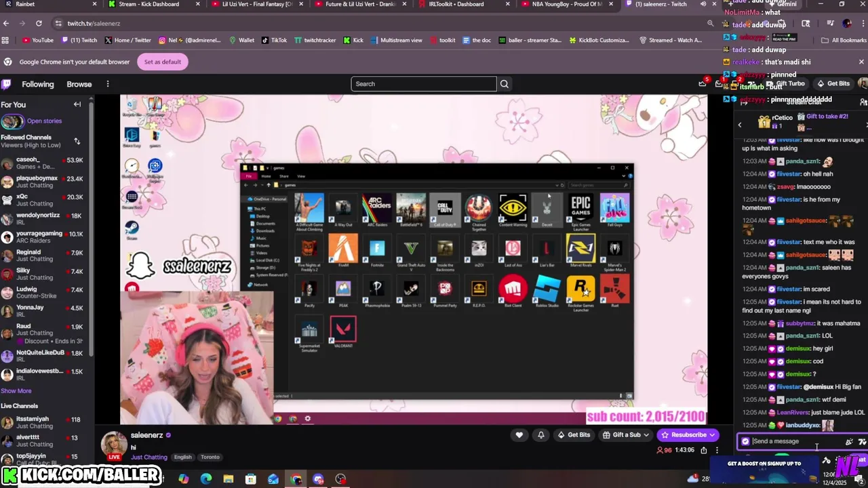Viewport: 868px width, 488px height.
Task: Open stream options three-dot menu
Action: [717, 450]
